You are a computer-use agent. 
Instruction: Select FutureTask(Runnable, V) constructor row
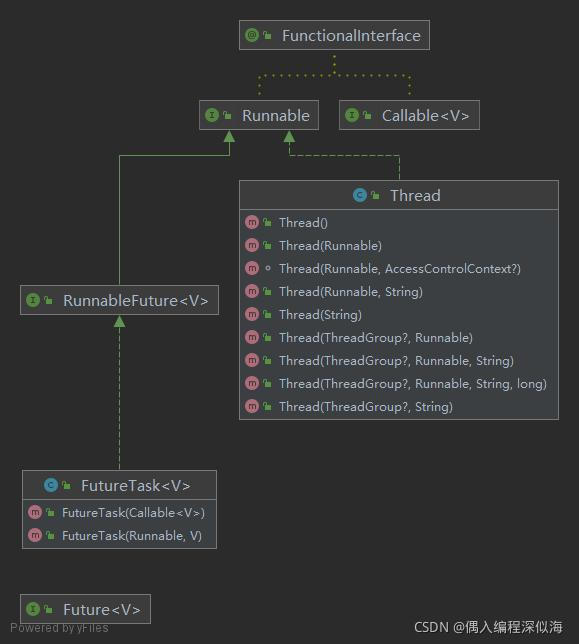[x=119, y=536]
